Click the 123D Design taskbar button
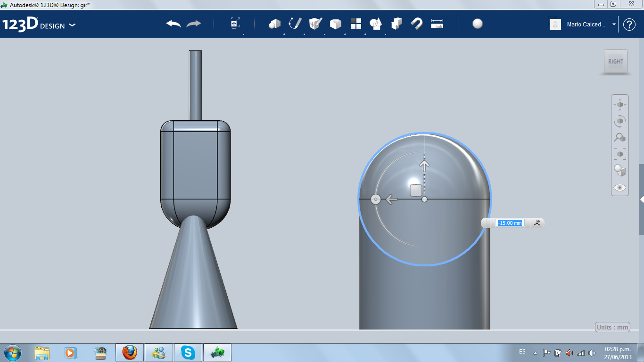This screenshot has height=362, width=644. click(217, 353)
